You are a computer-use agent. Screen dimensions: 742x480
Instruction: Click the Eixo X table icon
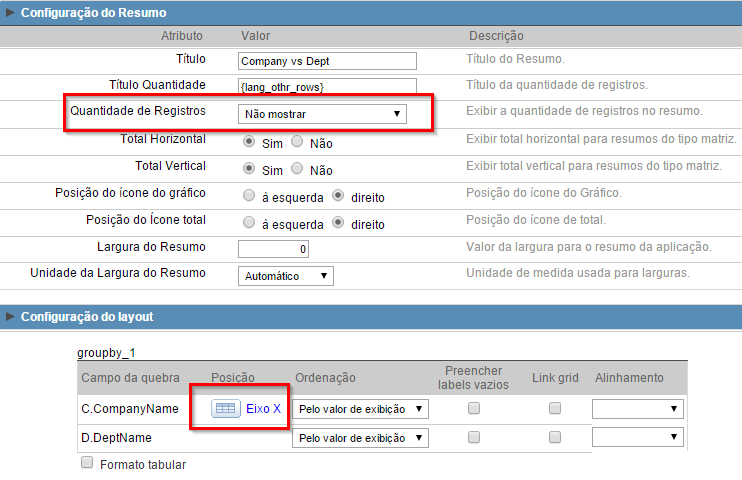tap(225, 408)
